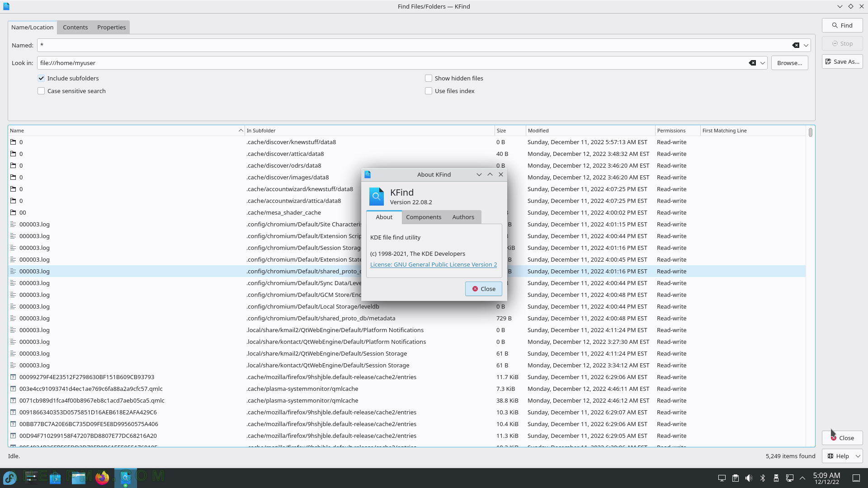
Task: Select 00D94F710299158F47207BD8807E77DC68216A20 row
Action: [407, 436]
